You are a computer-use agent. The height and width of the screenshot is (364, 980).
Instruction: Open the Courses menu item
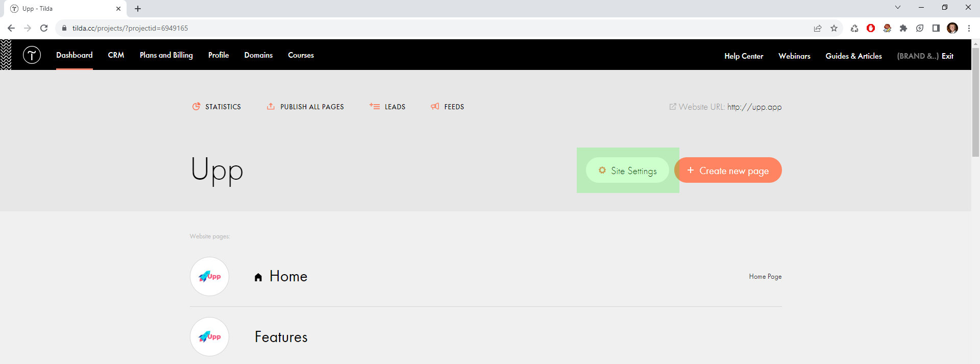(301, 55)
